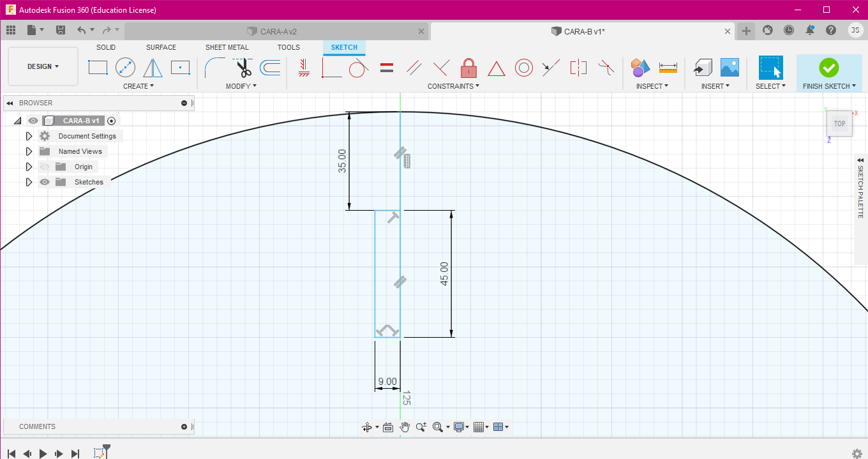868x459 pixels.
Task: Select the 2-Point Rectangle tool
Action: click(x=98, y=67)
